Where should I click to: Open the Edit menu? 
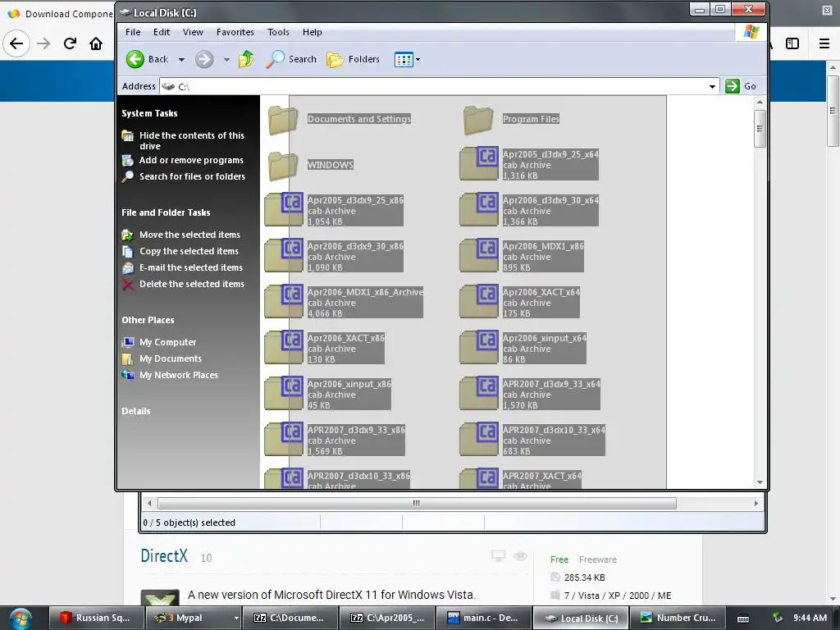coord(162,32)
